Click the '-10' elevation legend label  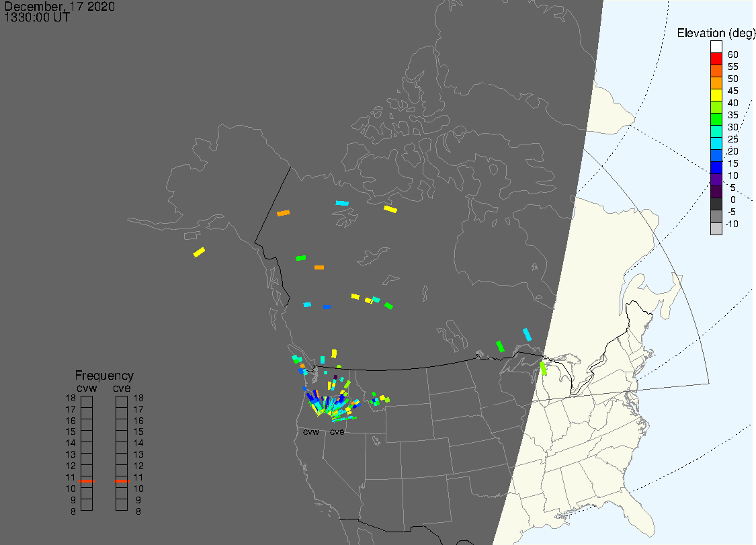pyautogui.click(x=732, y=224)
